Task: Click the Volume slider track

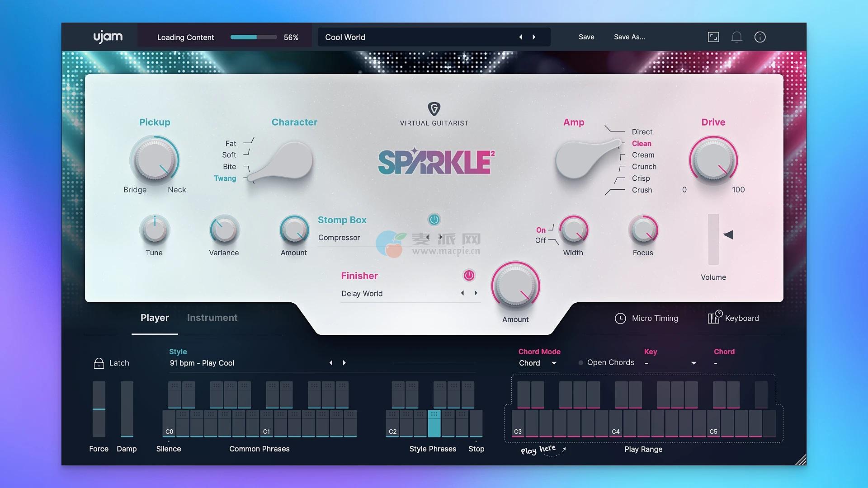Action: [713, 239]
